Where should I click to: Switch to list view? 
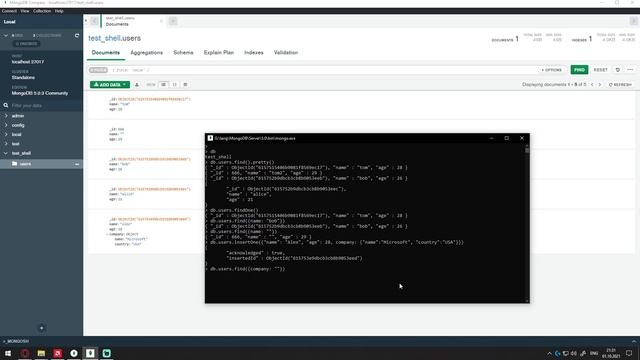click(x=163, y=84)
